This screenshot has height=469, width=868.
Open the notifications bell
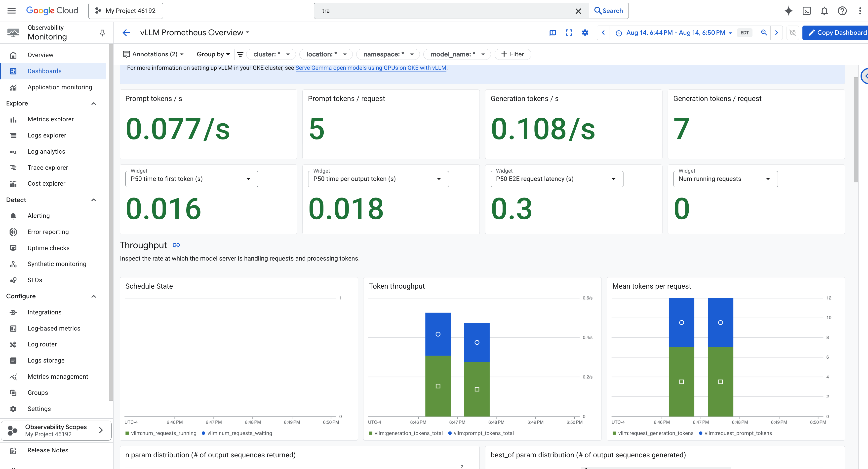coord(824,11)
